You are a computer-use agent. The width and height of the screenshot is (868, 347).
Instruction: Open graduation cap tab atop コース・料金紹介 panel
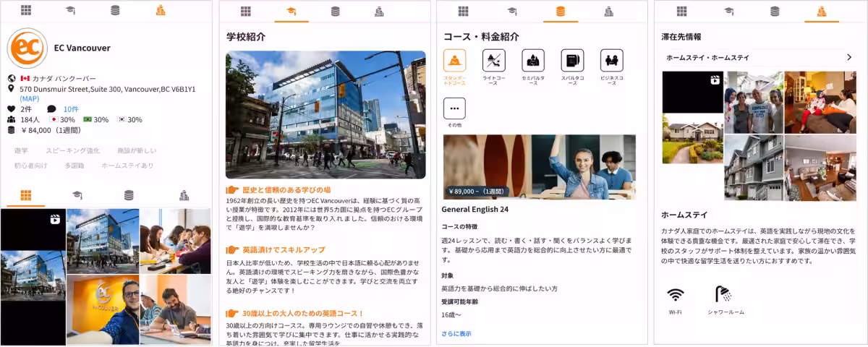click(x=512, y=11)
